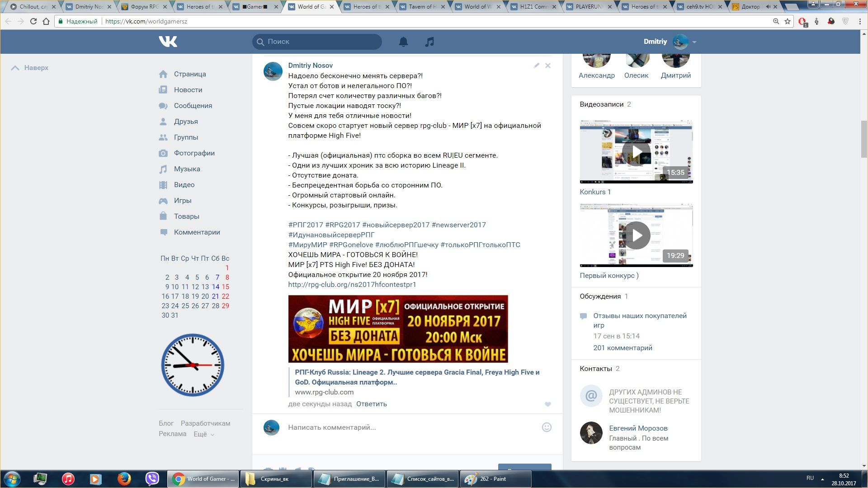Like the post with heart icon

point(547,404)
